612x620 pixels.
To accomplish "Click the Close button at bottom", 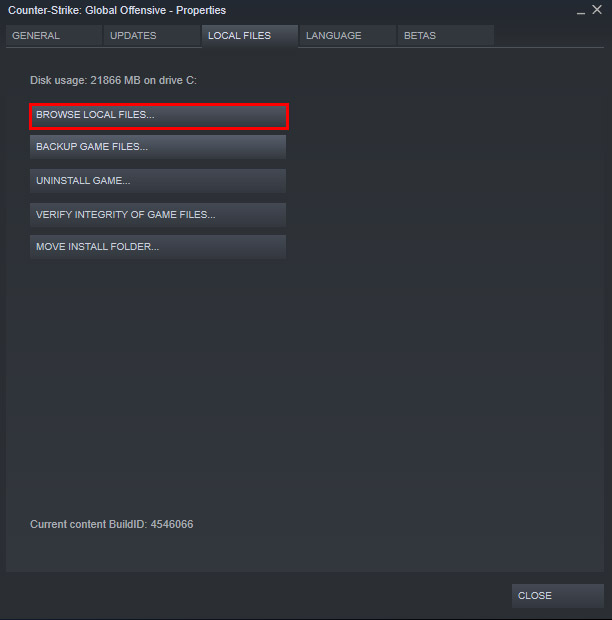I will tap(557, 595).
